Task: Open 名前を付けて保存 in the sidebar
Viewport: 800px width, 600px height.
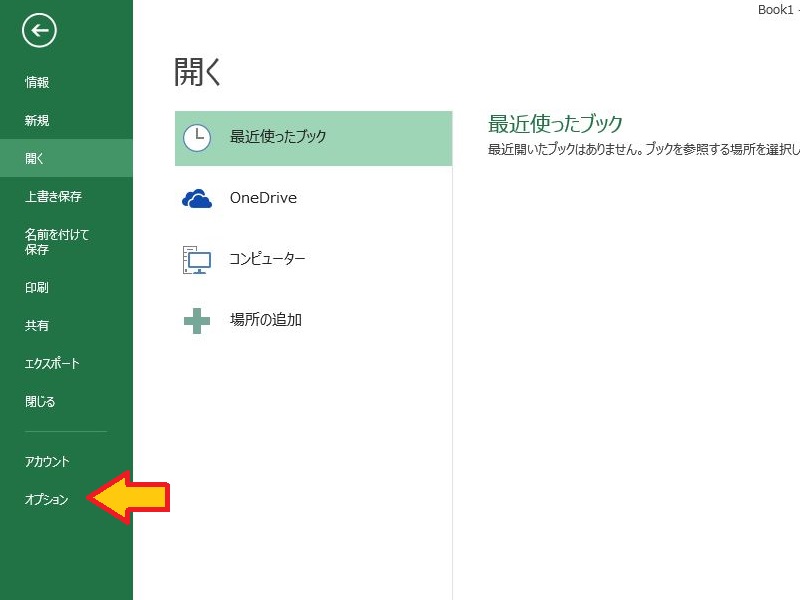Action: [57, 242]
